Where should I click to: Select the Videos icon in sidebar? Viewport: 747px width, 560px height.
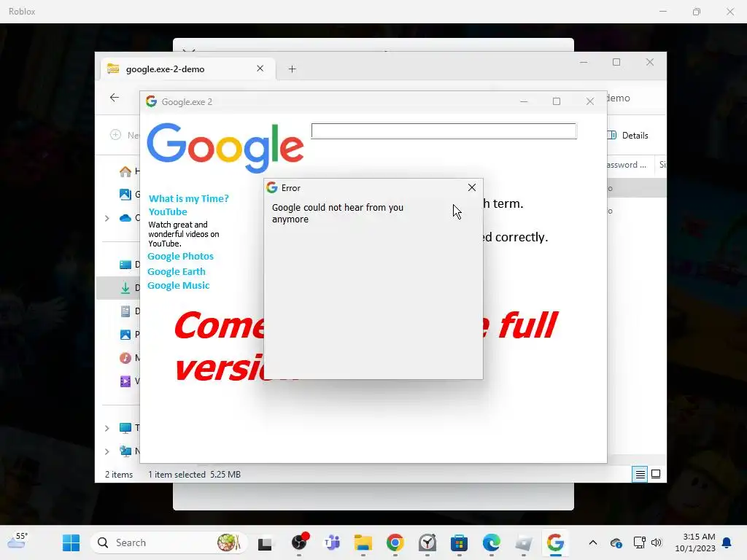tap(125, 381)
